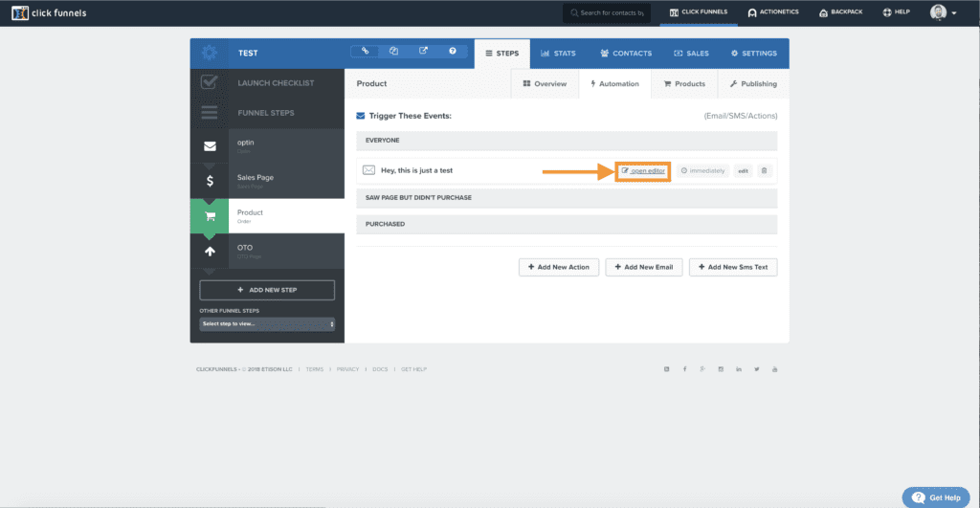Viewport: 980px width, 508px height.
Task: Click the funnel gear icon beside TEST
Action: coord(210,54)
